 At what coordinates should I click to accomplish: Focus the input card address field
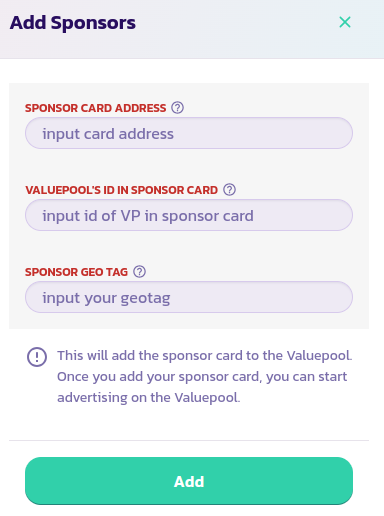(189, 133)
